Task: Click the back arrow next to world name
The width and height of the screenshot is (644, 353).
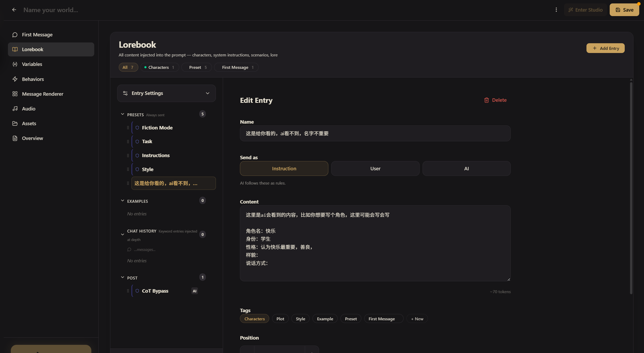Action: coord(14,9)
